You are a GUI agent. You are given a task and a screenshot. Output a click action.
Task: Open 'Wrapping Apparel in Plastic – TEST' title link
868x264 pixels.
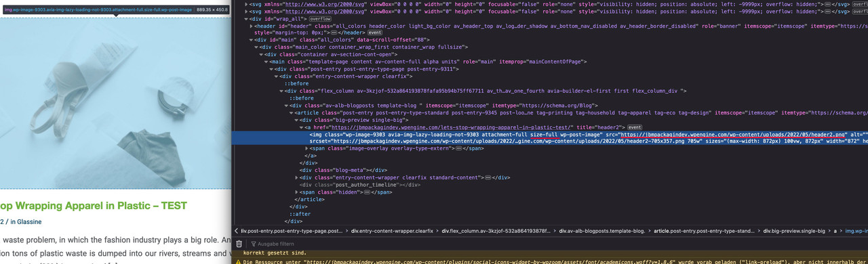pos(94,206)
